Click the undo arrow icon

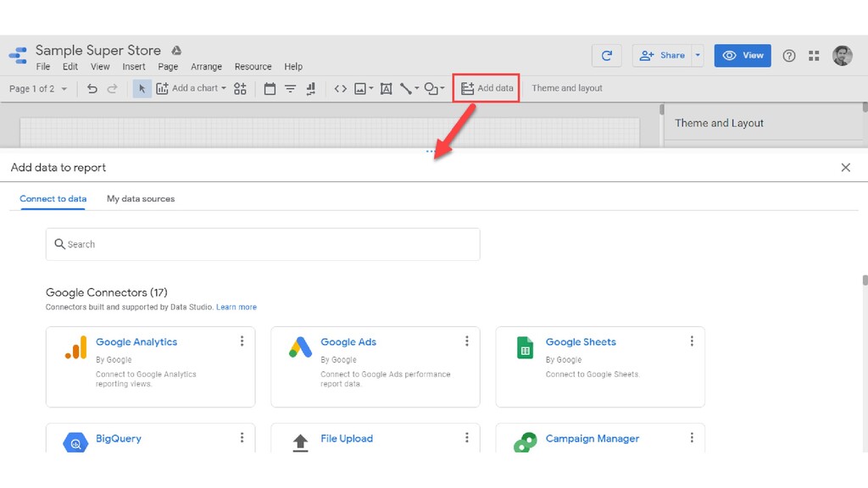92,88
